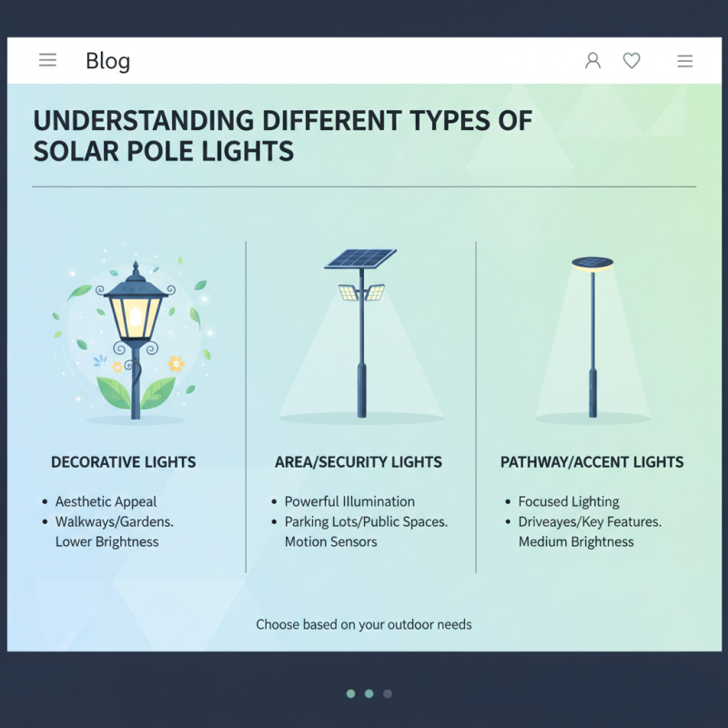Open the Blog menu item
This screenshot has height=728, width=728.
[107, 61]
